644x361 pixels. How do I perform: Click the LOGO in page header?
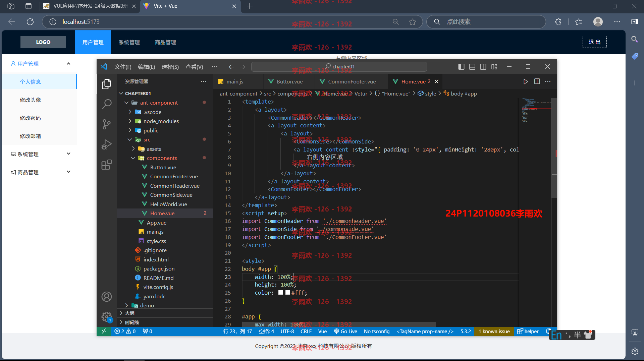click(x=43, y=42)
